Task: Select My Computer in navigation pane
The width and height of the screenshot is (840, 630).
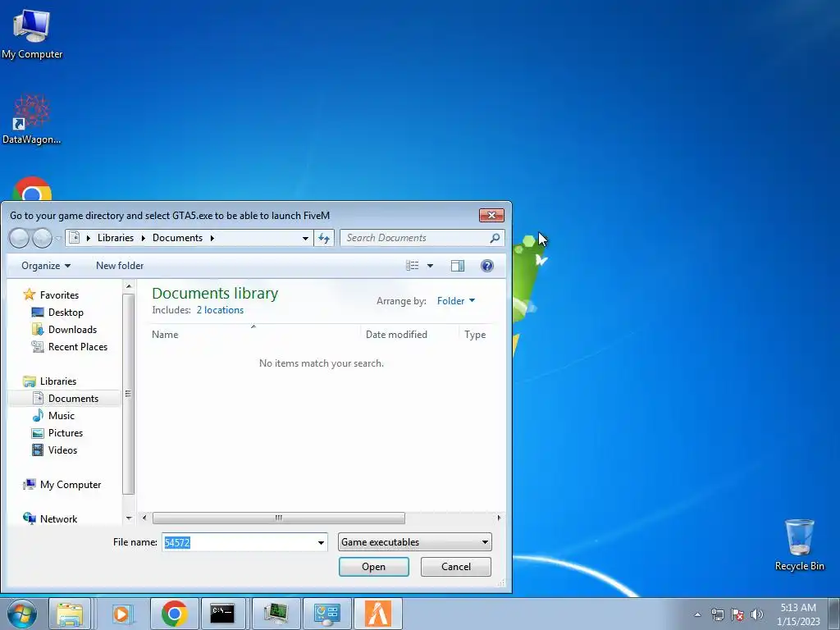Action: [x=71, y=484]
